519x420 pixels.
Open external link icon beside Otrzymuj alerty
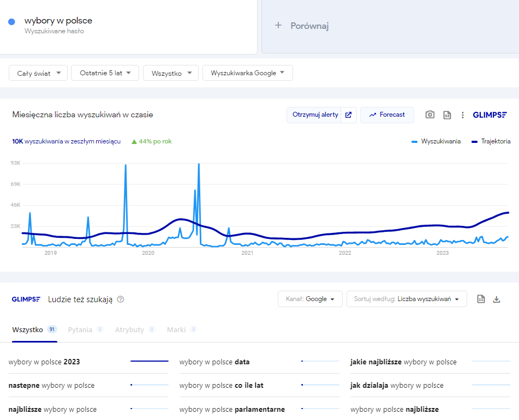(349, 115)
